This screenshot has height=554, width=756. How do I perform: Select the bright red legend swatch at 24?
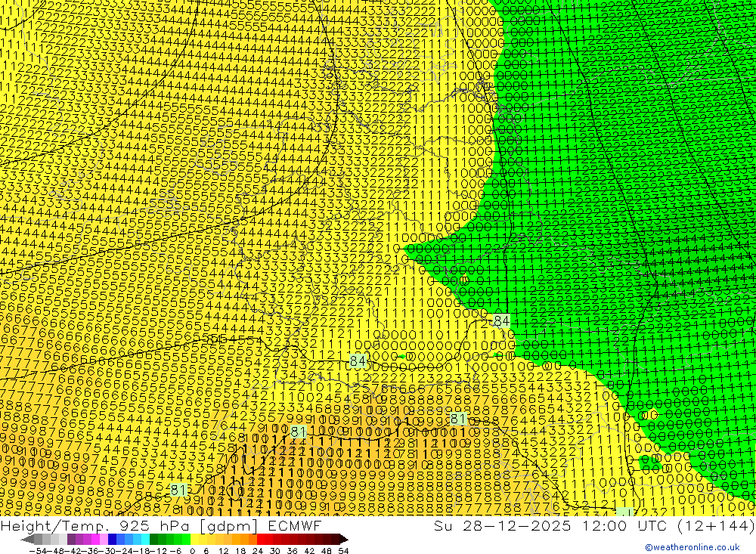(261, 539)
